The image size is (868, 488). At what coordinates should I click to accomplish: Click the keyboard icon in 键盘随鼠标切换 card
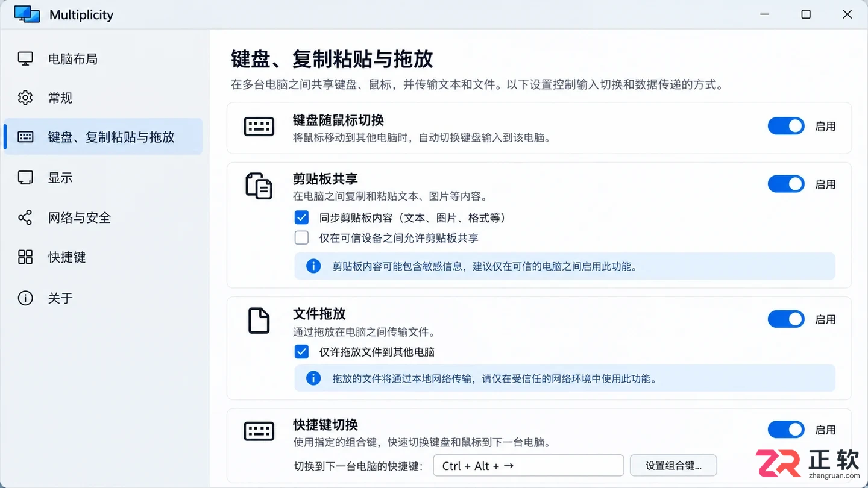[x=259, y=127]
